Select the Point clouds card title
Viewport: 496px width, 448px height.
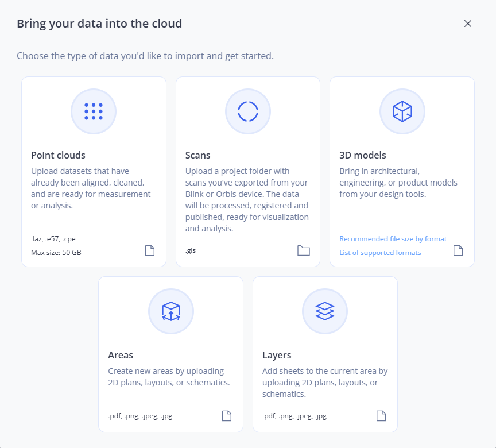pyautogui.click(x=58, y=155)
